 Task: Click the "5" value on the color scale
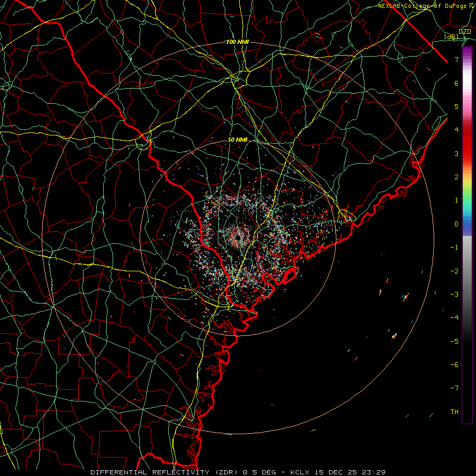coord(456,106)
